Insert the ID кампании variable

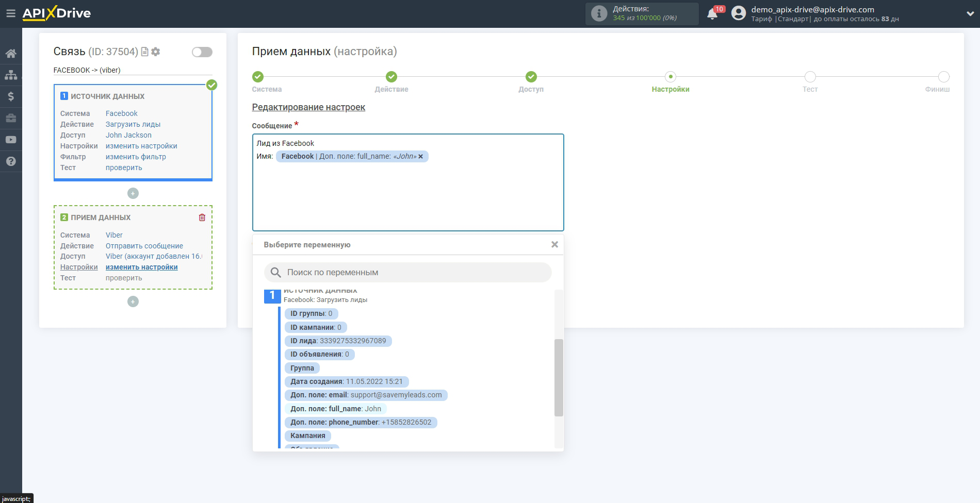(316, 327)
